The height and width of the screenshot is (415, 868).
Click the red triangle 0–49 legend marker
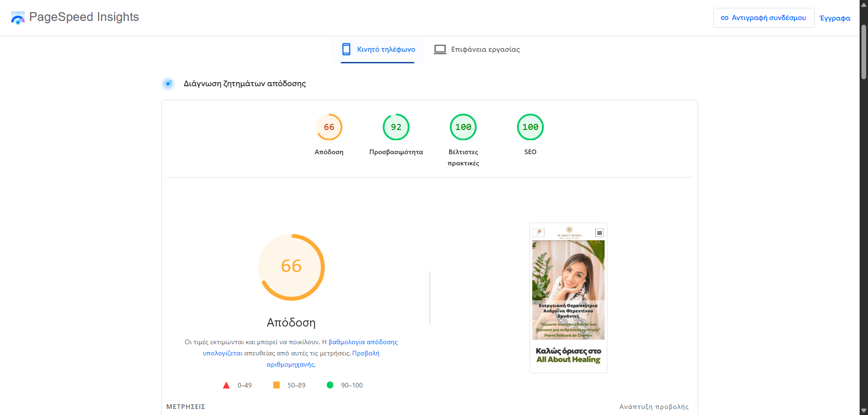click(226, 385)
